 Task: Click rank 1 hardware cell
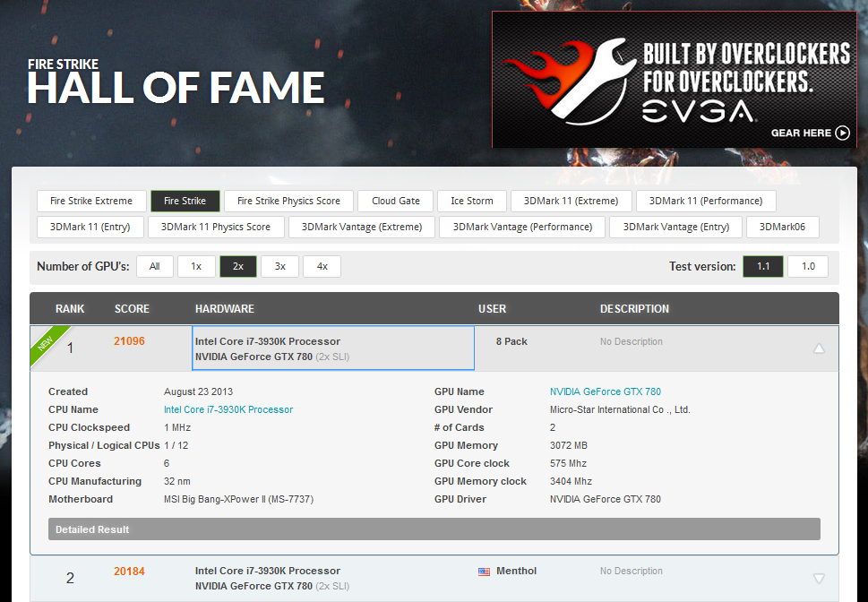coord(333,348)
